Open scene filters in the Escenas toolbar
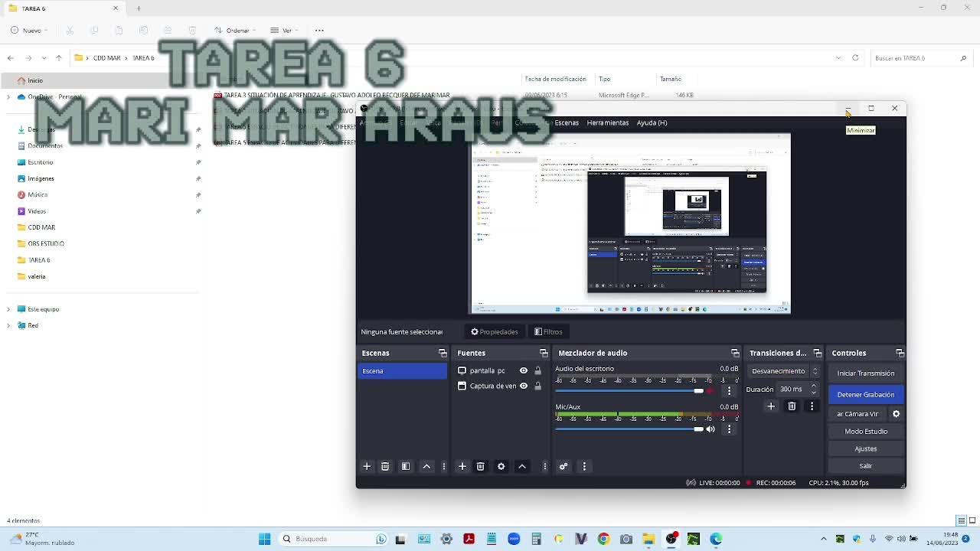The height and width of the screenshot is (551, 980). [406, 466]
